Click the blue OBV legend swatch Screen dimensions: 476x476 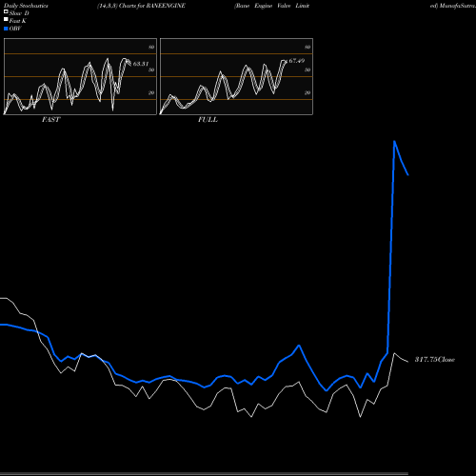(x=6, y=29)
